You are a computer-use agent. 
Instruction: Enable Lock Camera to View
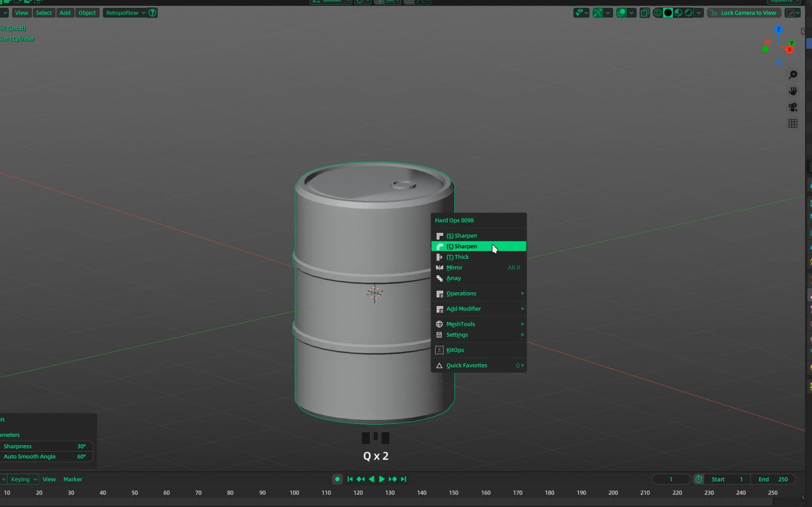[744, 13]
